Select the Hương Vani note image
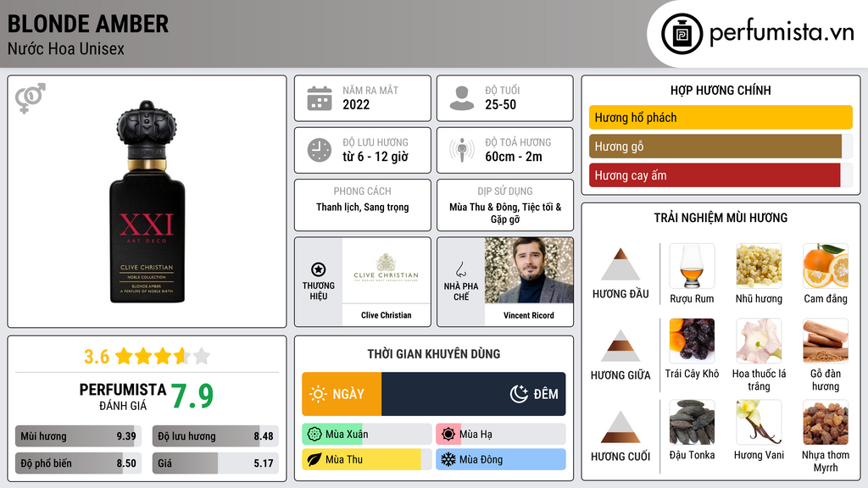Screen dimensions: 868x488 tap(759, 422)
